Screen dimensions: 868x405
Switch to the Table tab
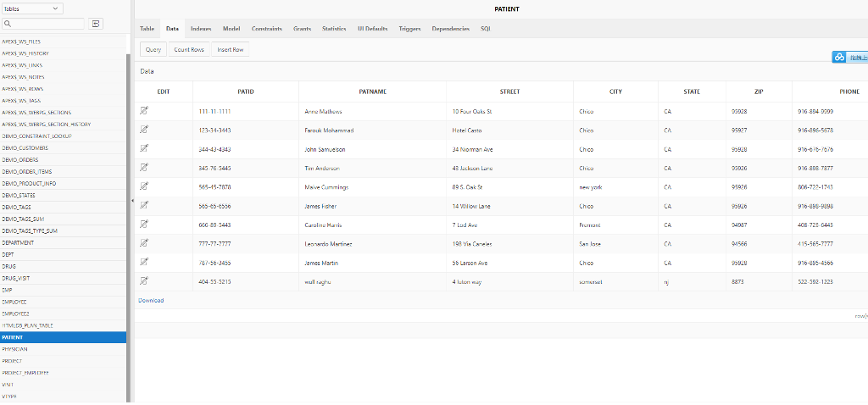pos(147,29)
